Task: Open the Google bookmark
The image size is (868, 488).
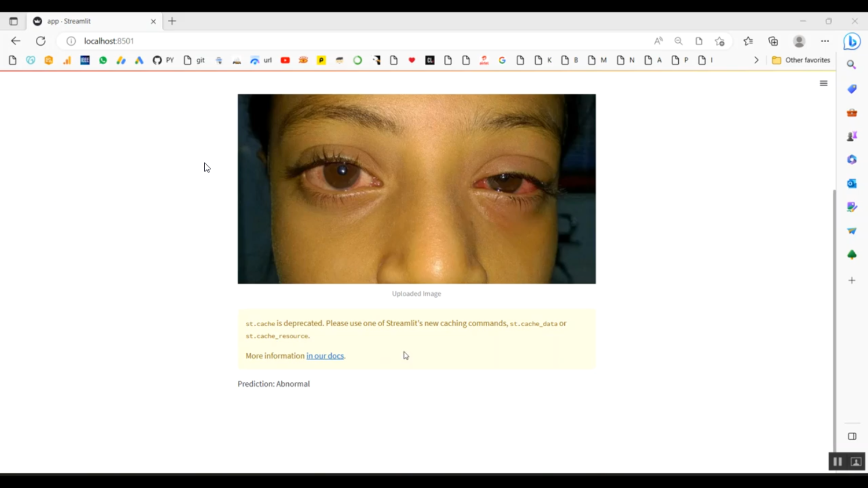Action: (x=502, y=60)
